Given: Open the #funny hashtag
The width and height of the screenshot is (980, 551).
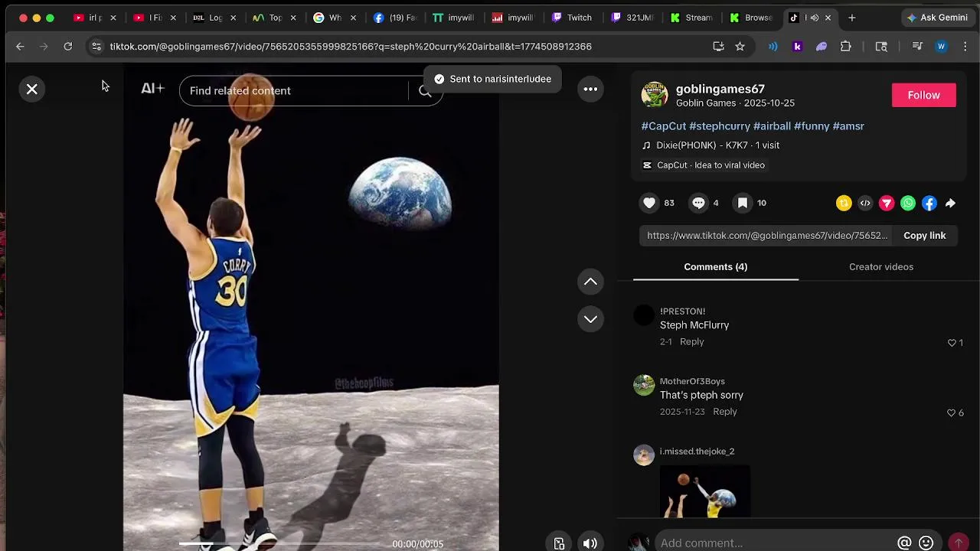Looking at the screenshot, I should [x=812, y=126].
